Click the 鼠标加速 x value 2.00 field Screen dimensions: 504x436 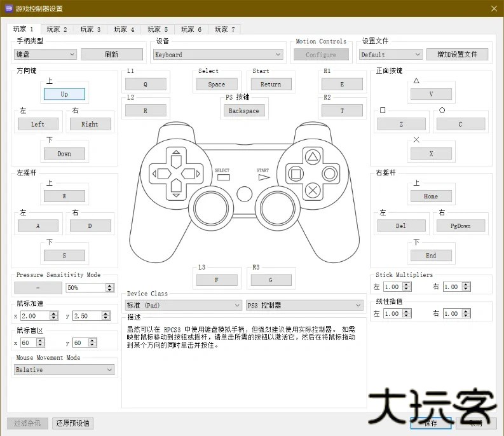click(39, 316)
